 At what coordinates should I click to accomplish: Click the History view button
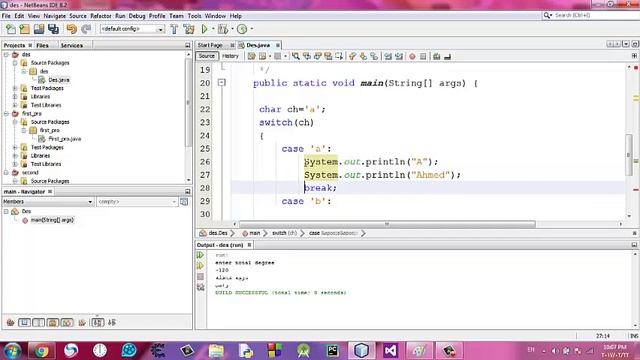pos(230,56)
